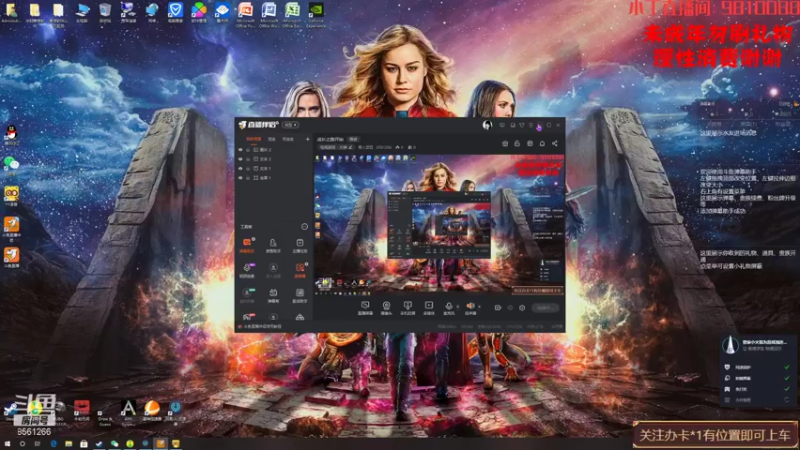Open the Recycle Bin desktop icon

click(x=105, y=13)
